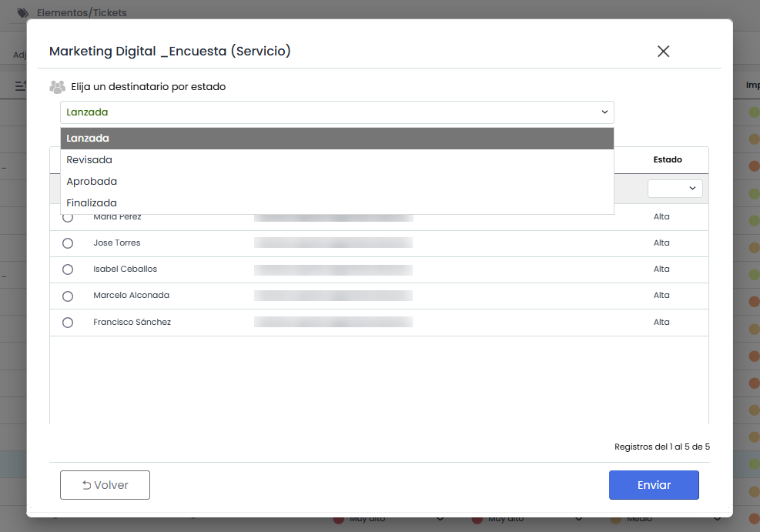760x532 pixels.
Task: Click the Marcelo Alconada name cell
Action: coord(131,296)
